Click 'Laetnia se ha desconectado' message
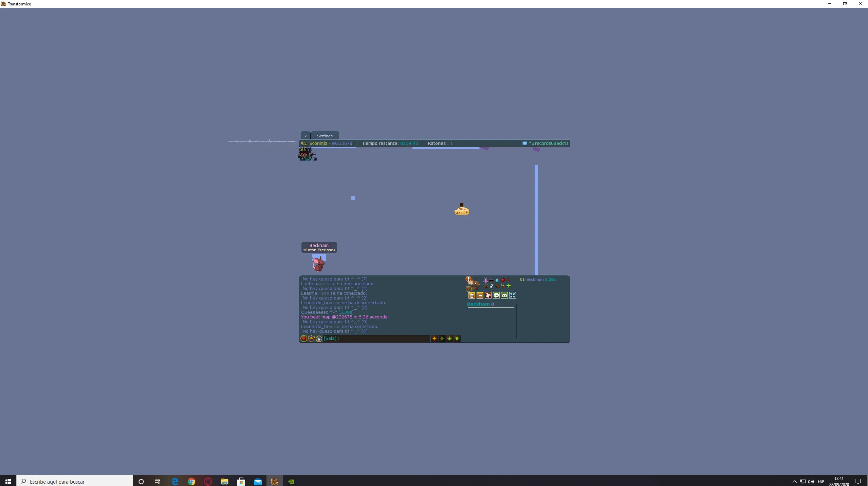Screen dimensions: 868x486 click(x=338, y=284)
